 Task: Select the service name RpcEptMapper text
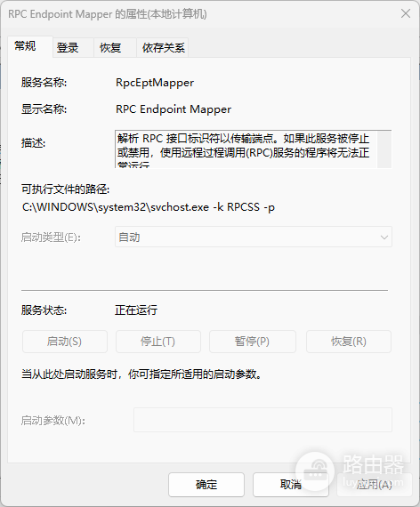[x=155, y=83]
